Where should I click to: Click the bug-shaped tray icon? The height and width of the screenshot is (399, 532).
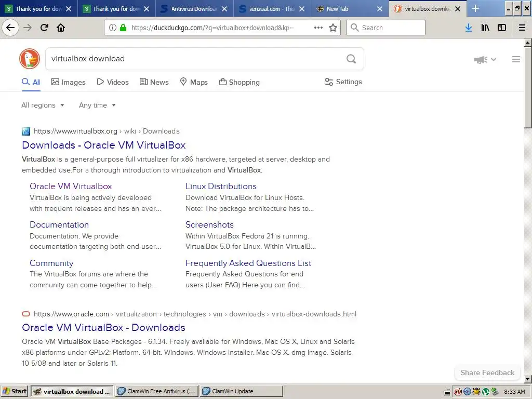[x=476, y=392]
